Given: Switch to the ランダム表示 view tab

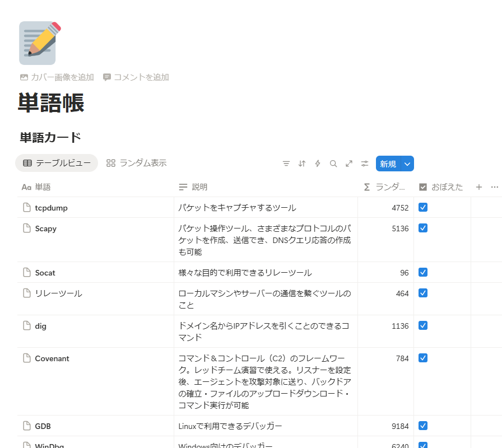Looking at the screenshot, I should tap(137, 163).
